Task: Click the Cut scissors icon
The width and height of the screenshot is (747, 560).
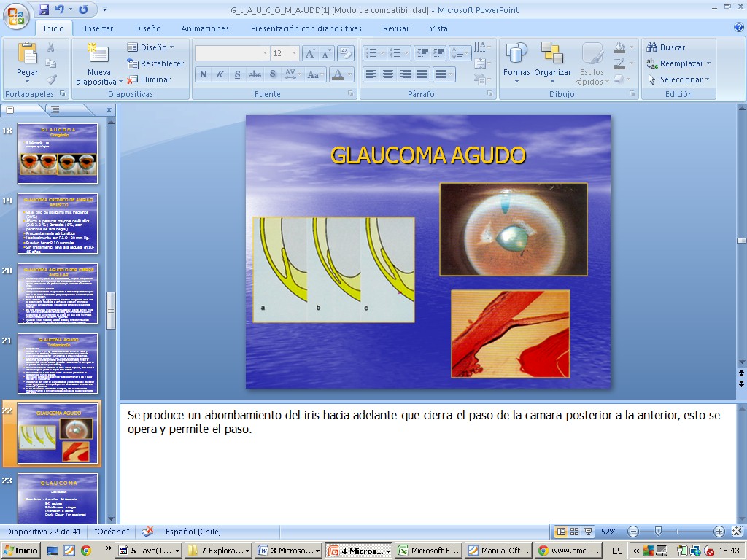Action: [51, 47]
